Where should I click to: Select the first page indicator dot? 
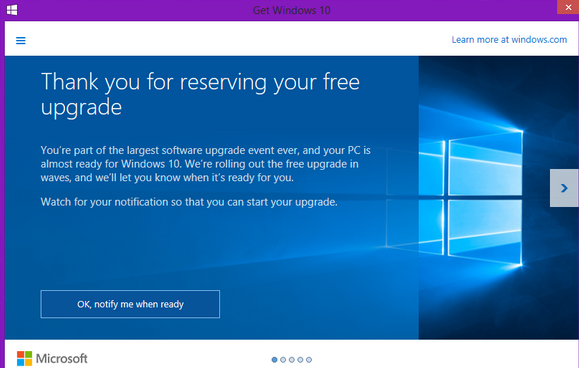[274, 360]
